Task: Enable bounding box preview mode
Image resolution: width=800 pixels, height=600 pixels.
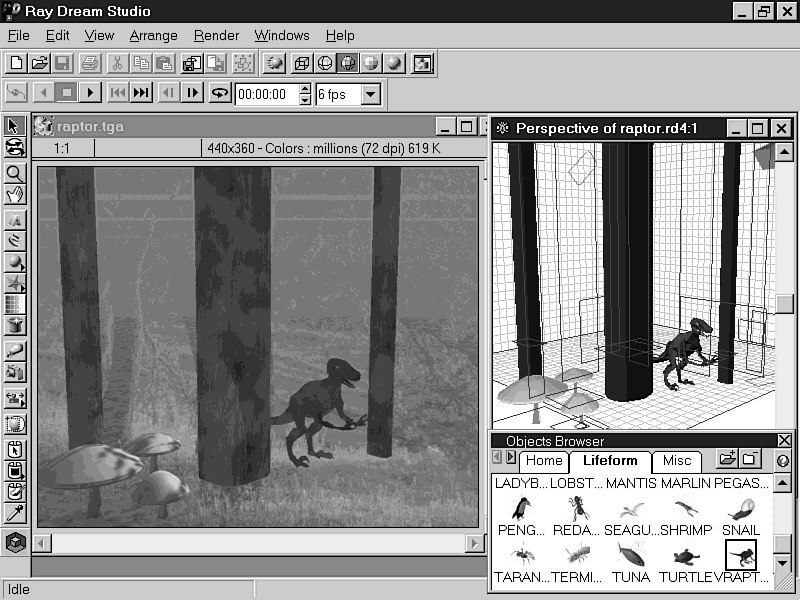Action: (x=301, y=63)
